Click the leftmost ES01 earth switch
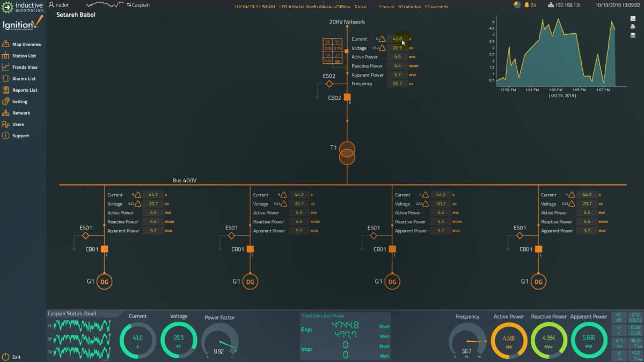Viewport: 644px width, 362px height. tap(85, 235)
